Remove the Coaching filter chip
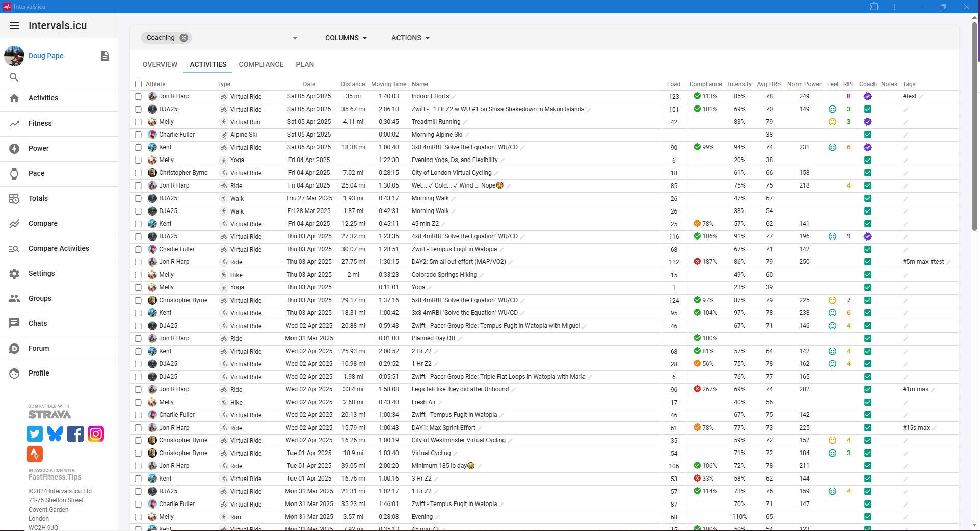The height and width of the screenshot is (531, 980). (184, 38)
